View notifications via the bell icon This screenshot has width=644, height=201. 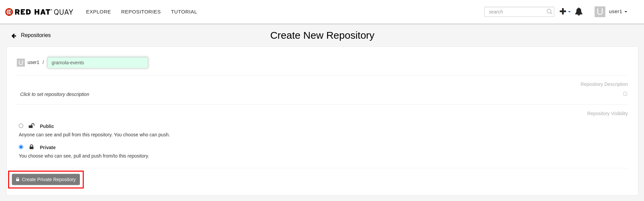click(x=579, y=11)
